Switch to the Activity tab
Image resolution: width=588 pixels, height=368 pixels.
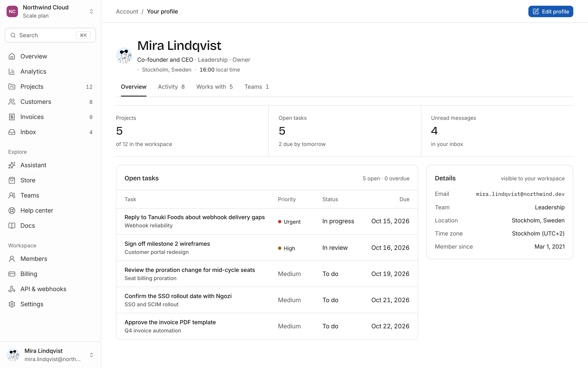171,87
